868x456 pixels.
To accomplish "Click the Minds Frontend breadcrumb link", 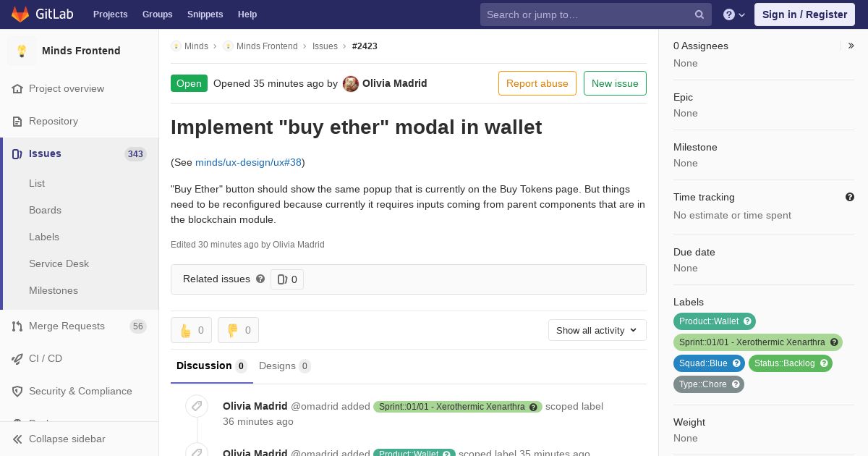I will 267,46.
